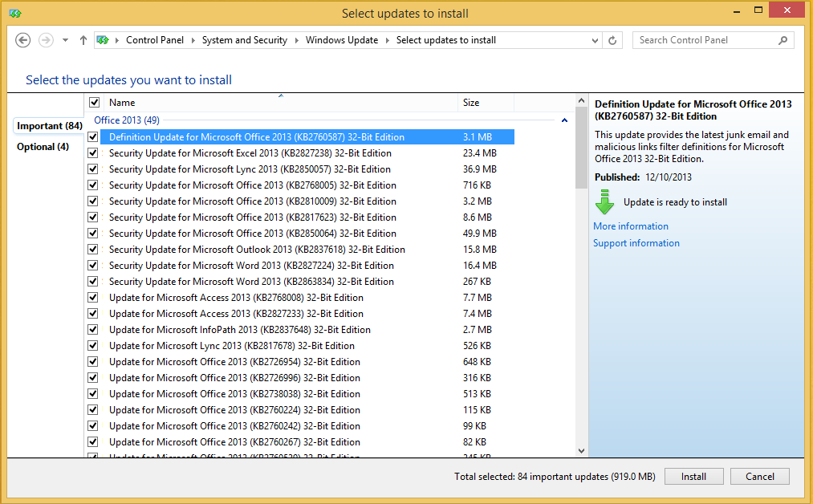This screenshot has height=504, width=813.
Task: Click the Back navigation arrow
Action: point(22,40)
